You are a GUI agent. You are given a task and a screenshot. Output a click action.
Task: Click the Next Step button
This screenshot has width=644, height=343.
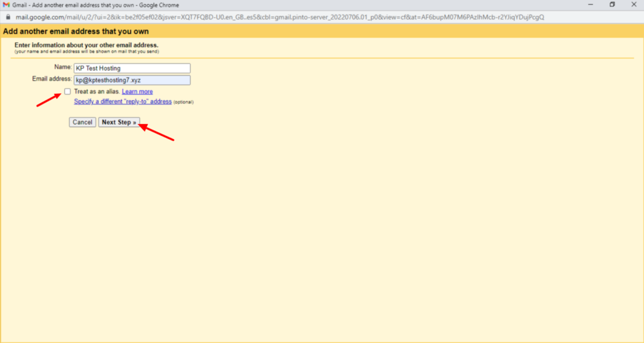(119, 123)
